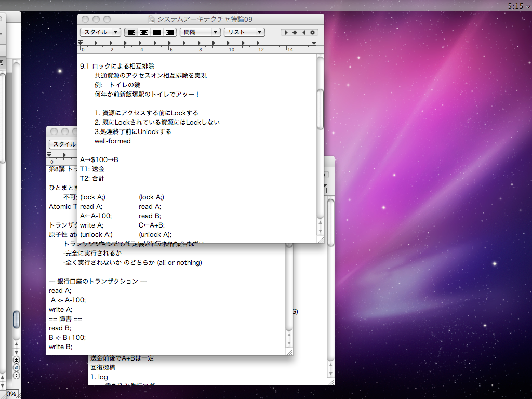Click '== 障害 ==' in the second window

click(x=65, y=318)
